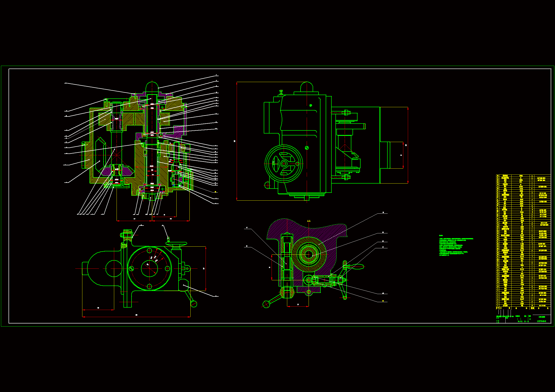Click the large handwheel in the front view

click(x=284, y=164)
